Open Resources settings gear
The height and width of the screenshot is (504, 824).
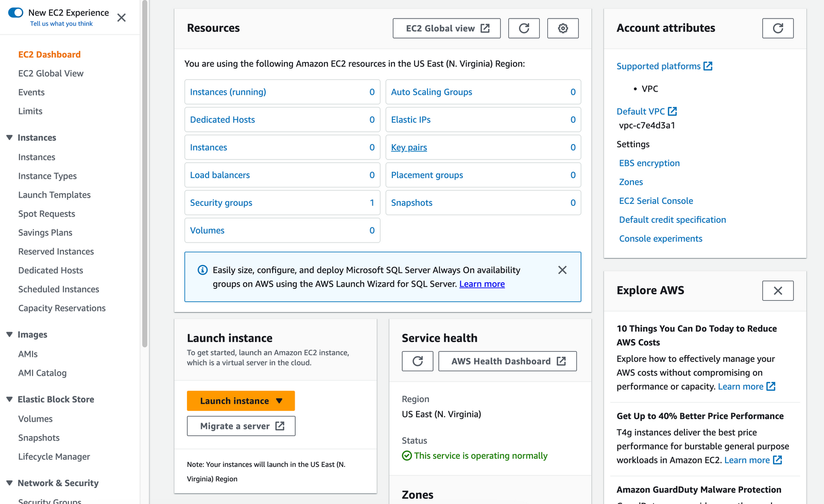click(563, 28)
